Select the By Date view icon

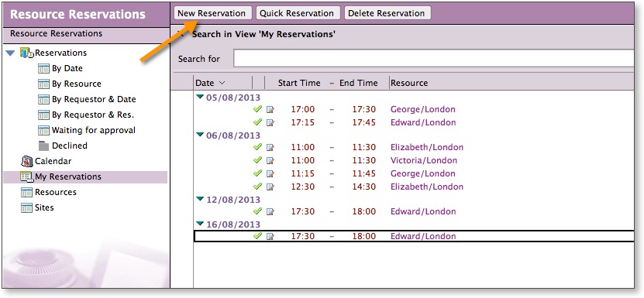click(x=43, y=69)
